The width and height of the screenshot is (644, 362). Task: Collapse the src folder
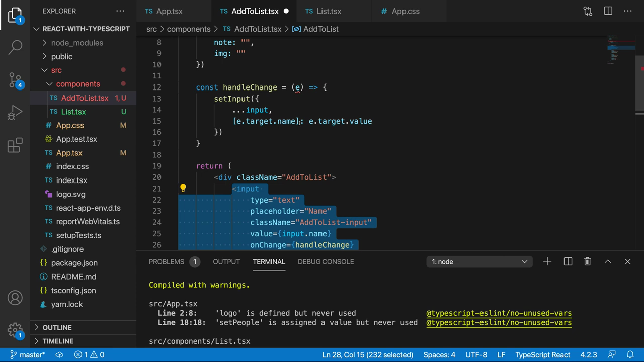tap(83, 70)
